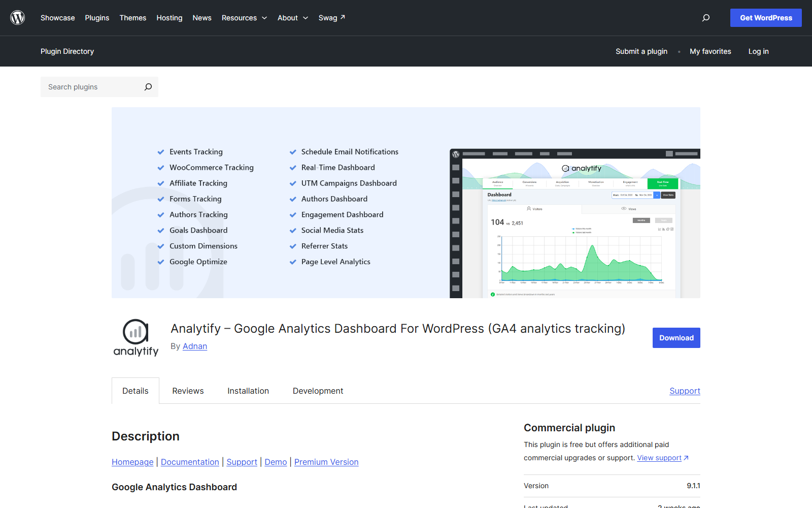812x508 pixels.
Task: Open the header search icon
Action: [x=706, y=18]
